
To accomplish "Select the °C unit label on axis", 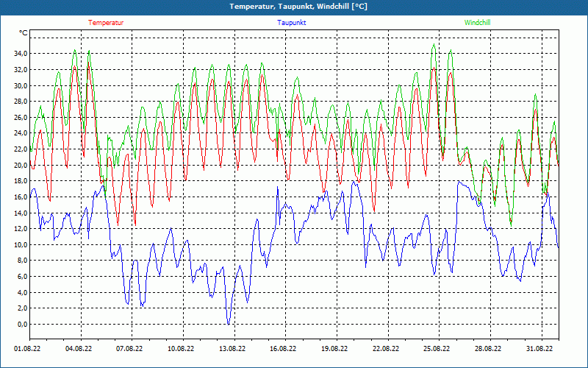I will pyautogui.click(x=24, y=33).
